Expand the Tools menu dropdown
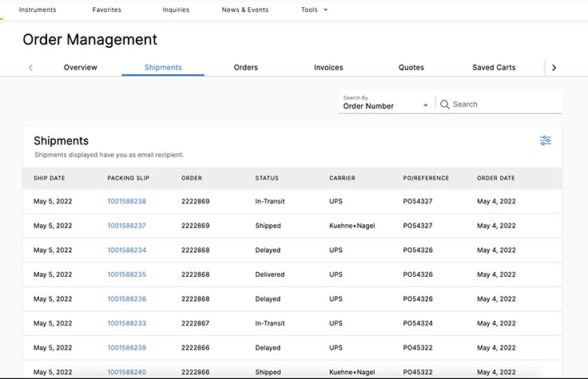The width and height of the screenshot is (588, 379). tap(314, 10)
